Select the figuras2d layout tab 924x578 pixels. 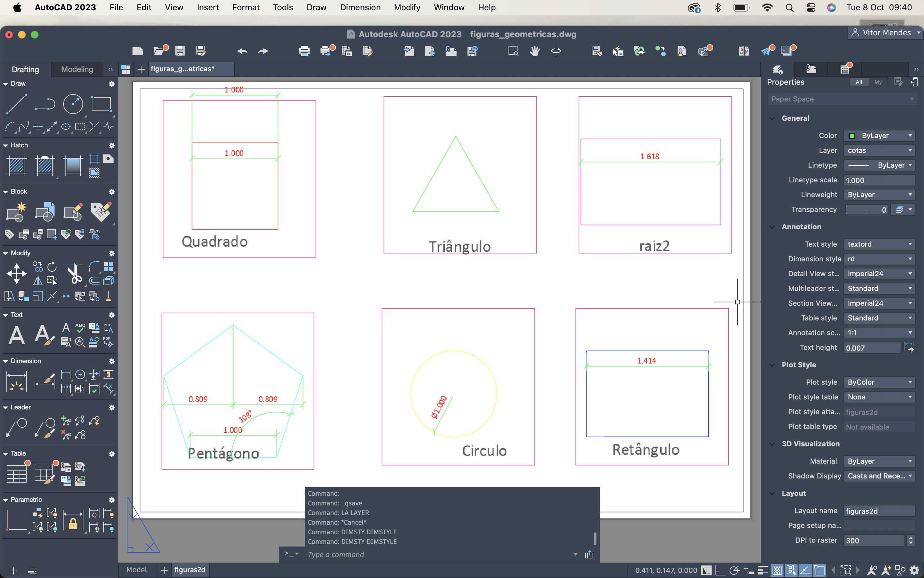point(190,570)
